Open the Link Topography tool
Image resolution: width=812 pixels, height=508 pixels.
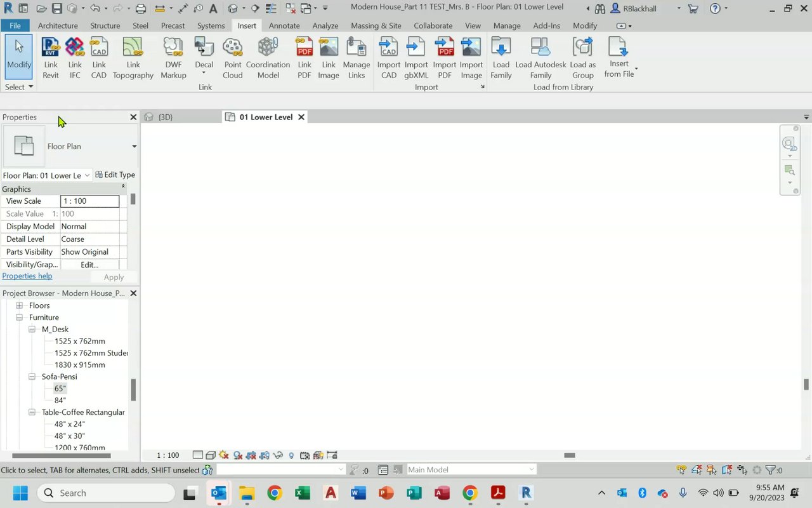click(133, 58)
